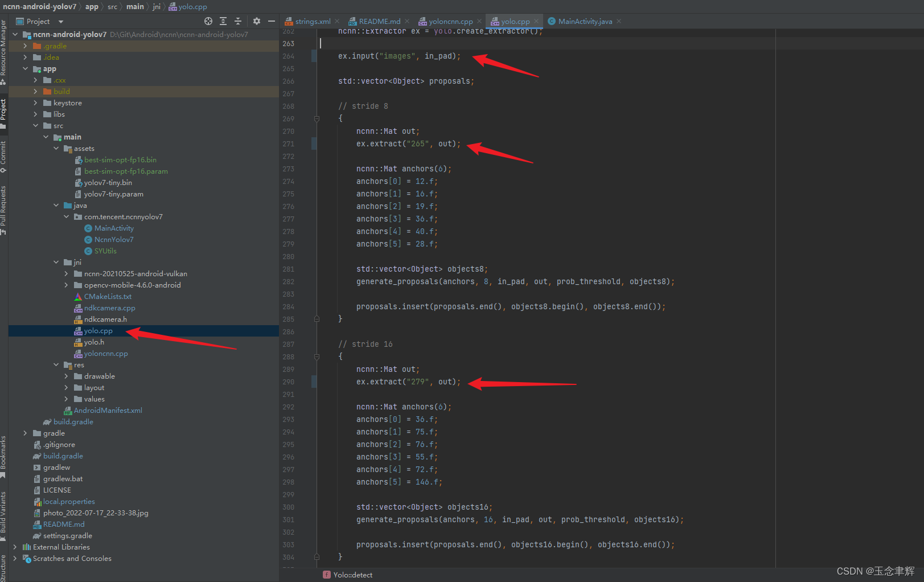The height and width of the screenshot is (582, 924).
Task: Switch to README.md editor tab
Action: click(379, 22)
